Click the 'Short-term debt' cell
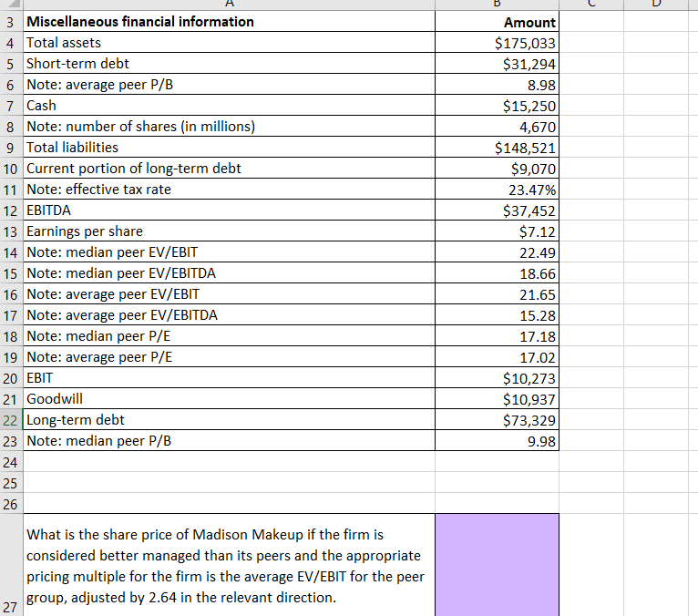 point(229,63)
